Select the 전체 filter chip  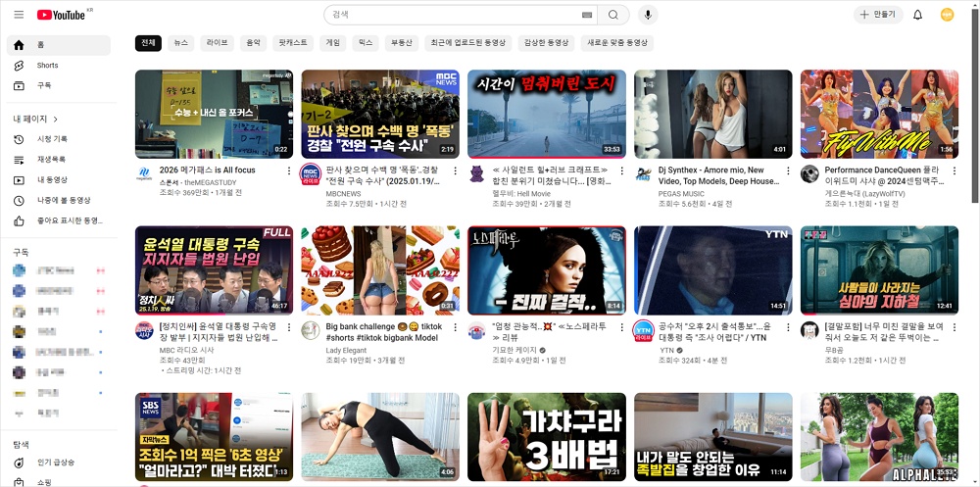click(148, 43)
